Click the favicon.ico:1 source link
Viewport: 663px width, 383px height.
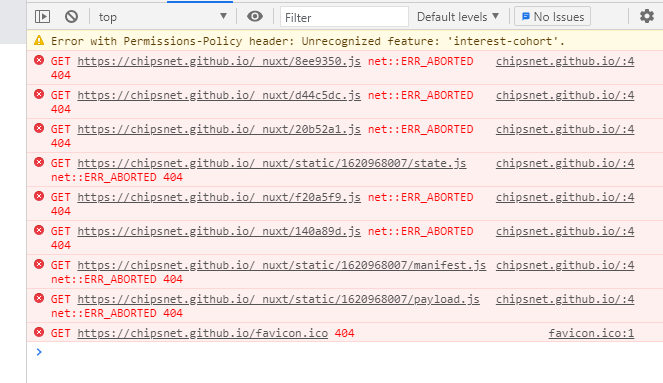pyautogui.click(x=591, y=334)
